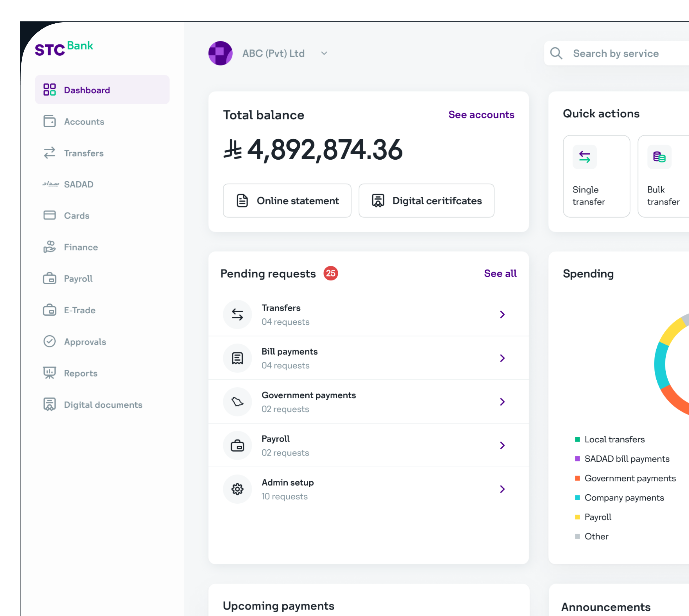Open the Bill payments row arrow
The image size is (689, 616).
502,358
